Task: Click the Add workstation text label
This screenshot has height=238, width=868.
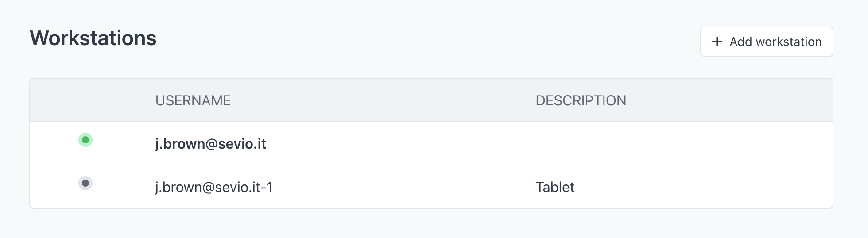Action: point(776,42)
